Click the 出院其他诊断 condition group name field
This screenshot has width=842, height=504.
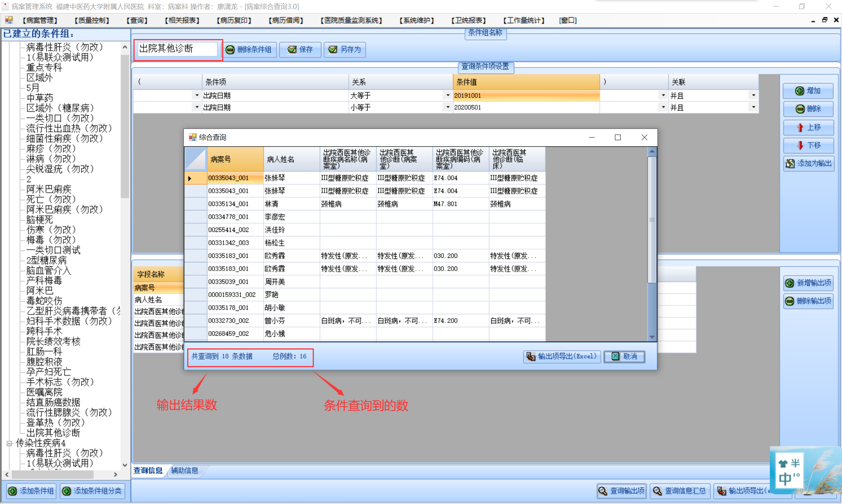point(177,49)
